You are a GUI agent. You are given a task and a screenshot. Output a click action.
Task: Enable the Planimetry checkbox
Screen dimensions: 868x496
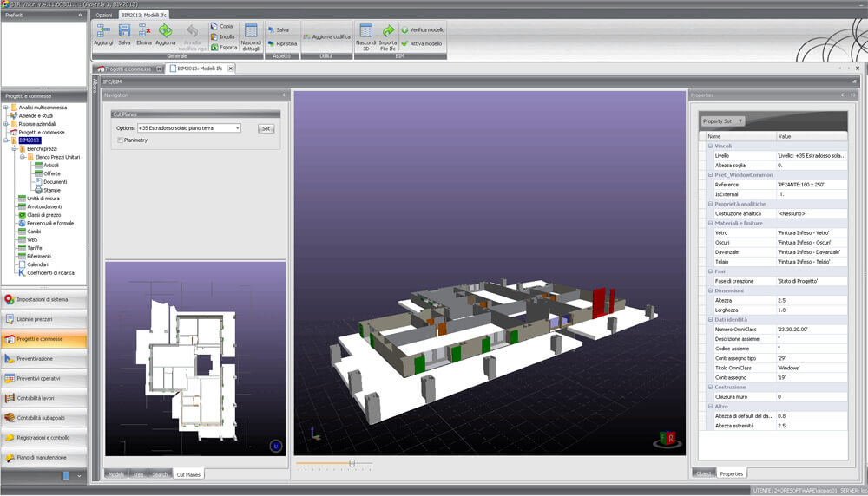[120, 140]
